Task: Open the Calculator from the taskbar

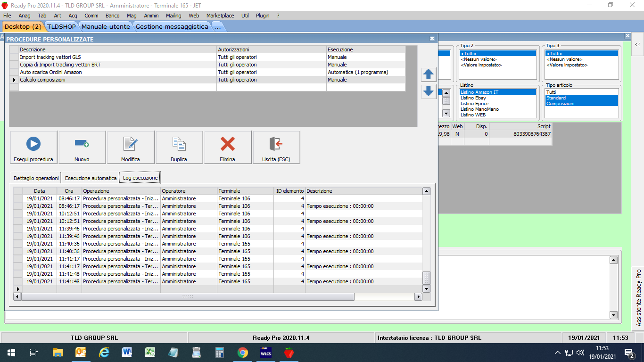Action: (x=219, y=352)
